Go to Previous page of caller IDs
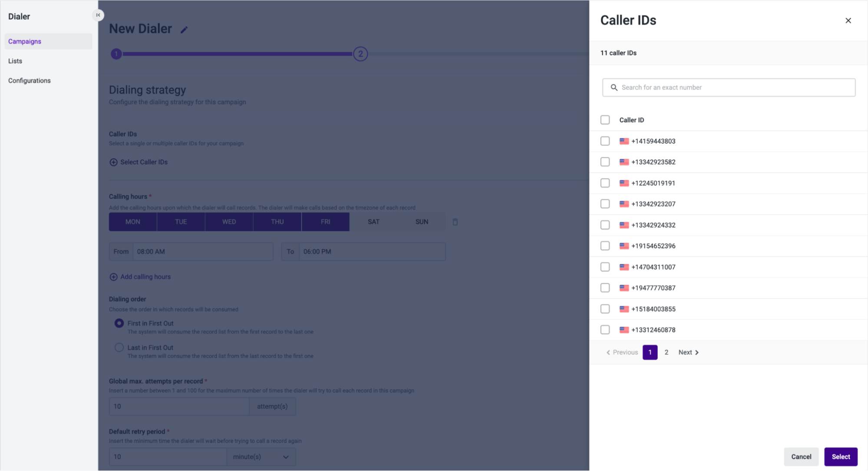868x471 pixels. [x=622, y=352]
